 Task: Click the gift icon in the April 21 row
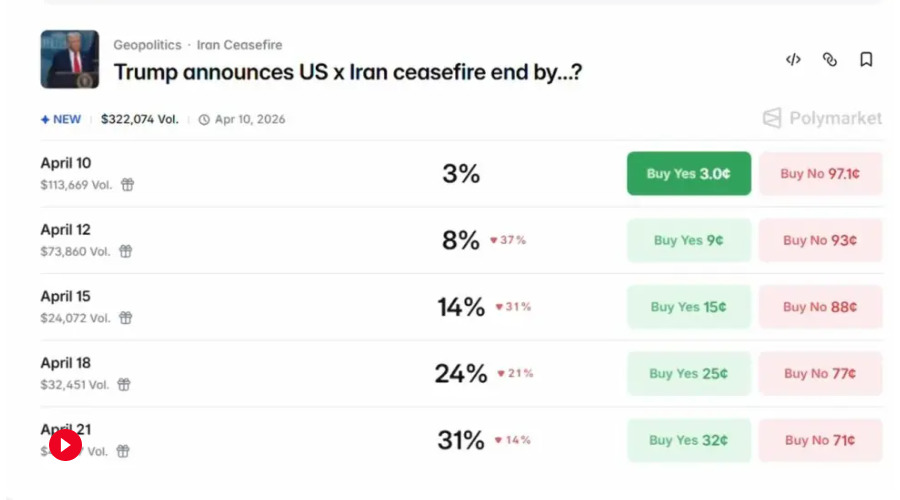coord(123,451)
